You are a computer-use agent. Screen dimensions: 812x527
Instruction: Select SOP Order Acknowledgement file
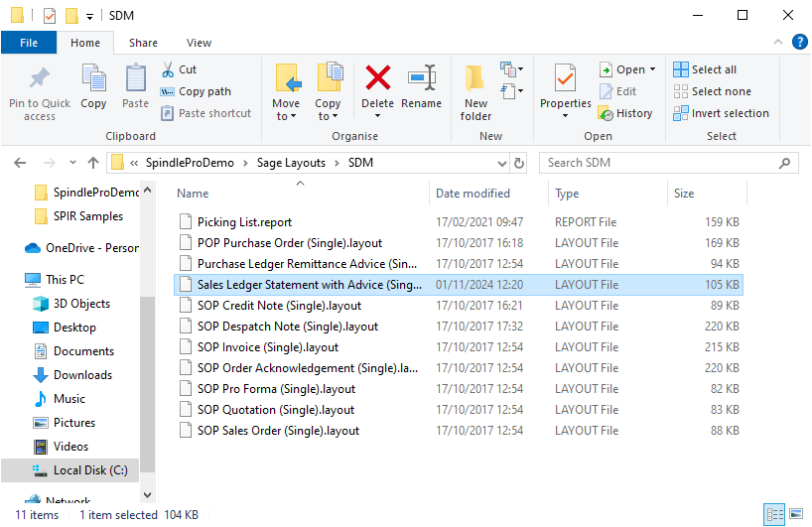(459, 368)
